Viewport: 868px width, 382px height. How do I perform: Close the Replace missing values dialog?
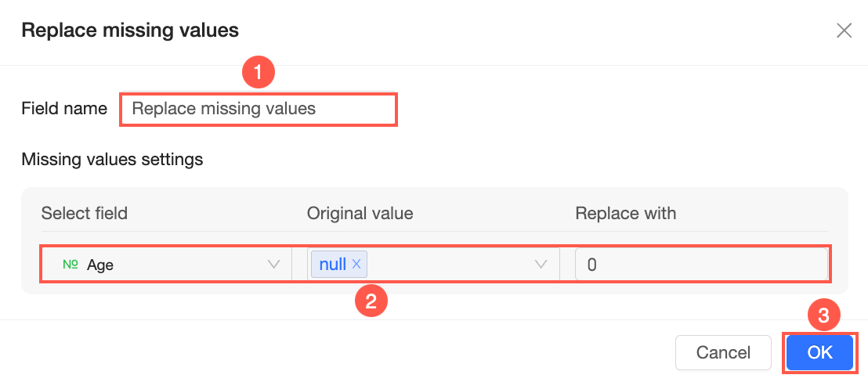[x=844, y=31]
